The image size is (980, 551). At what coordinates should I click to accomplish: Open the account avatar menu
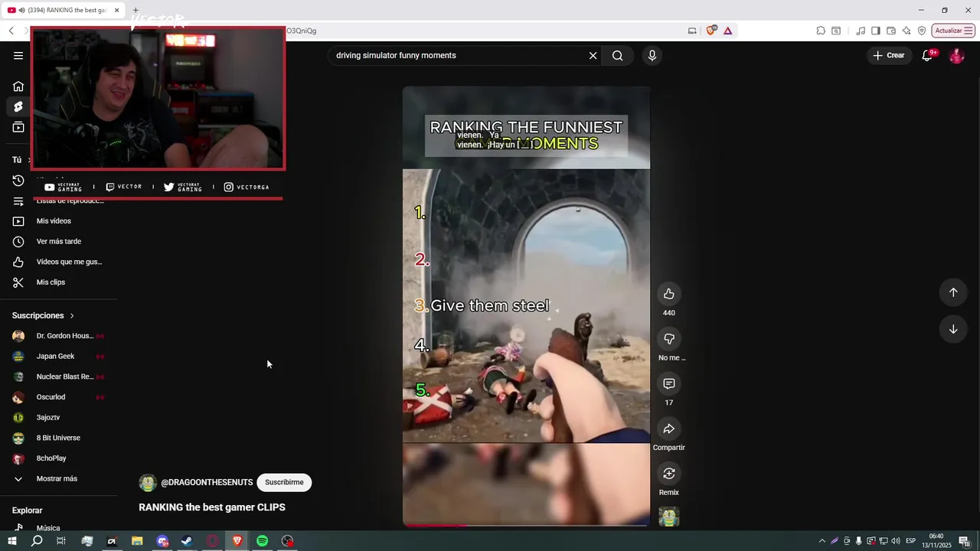[x=956, y=55]
